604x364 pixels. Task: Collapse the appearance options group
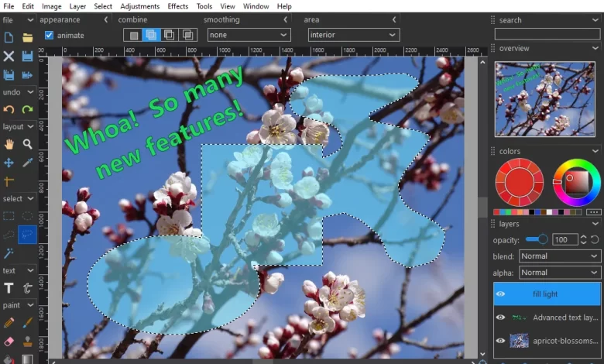(106, 19)
